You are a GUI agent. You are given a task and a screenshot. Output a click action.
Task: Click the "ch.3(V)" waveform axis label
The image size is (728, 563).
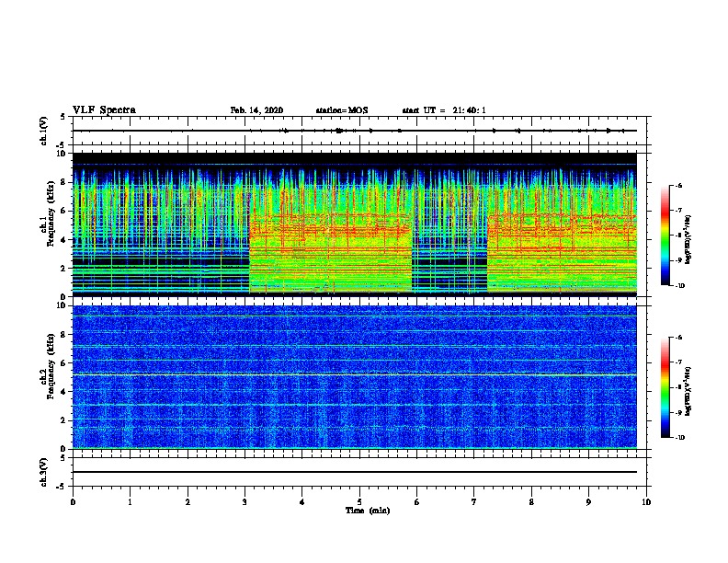[43, 472]
